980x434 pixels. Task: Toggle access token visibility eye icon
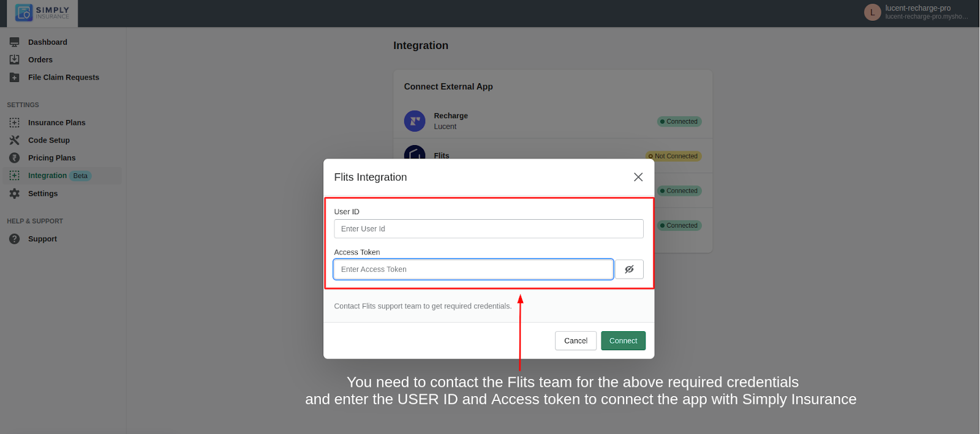629,269
